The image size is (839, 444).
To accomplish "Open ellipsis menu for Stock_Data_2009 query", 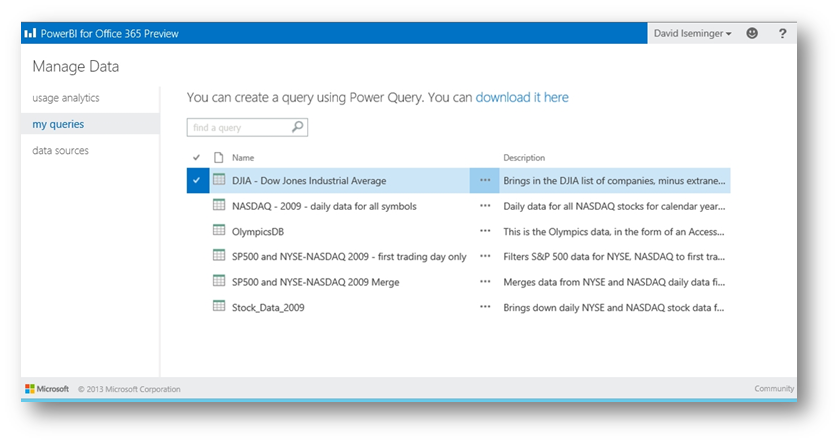I will (485, 307).
